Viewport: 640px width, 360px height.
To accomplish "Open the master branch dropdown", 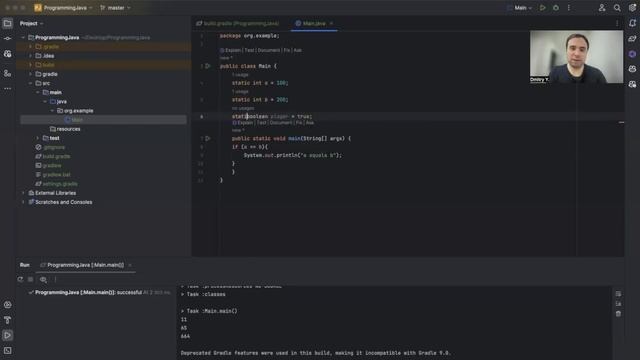I will point(115,8).
